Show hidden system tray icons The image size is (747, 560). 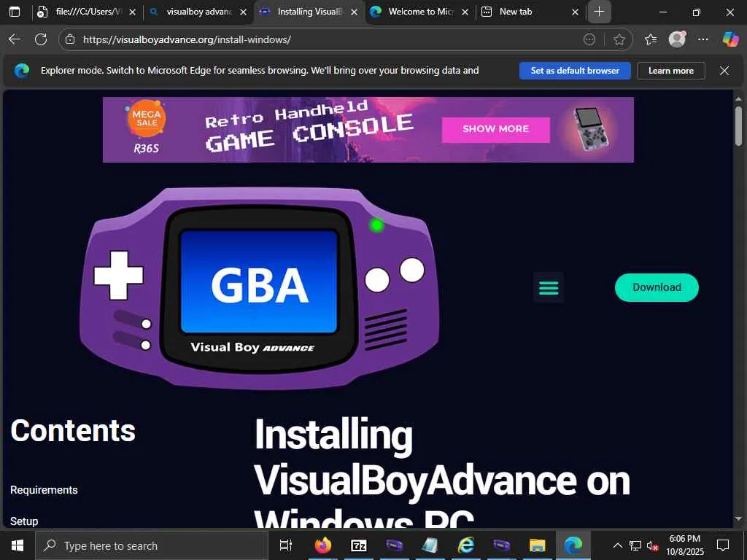tap(617, 545)
